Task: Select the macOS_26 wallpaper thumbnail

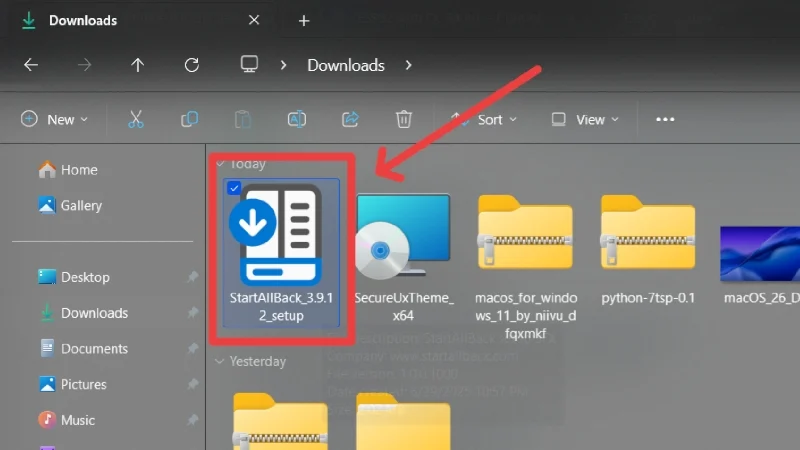Action: (x=760, y=254)
